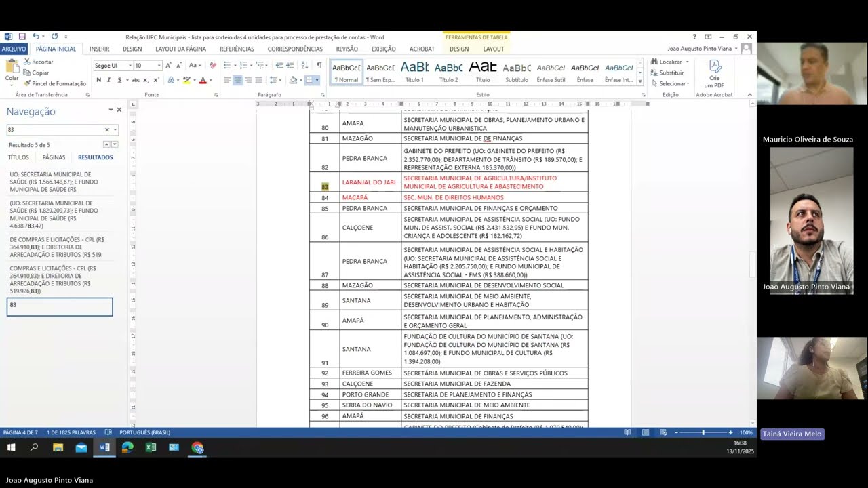Go to previous search result arrow
The width and height of the screenshot is (868, 488).
(106, 144)
